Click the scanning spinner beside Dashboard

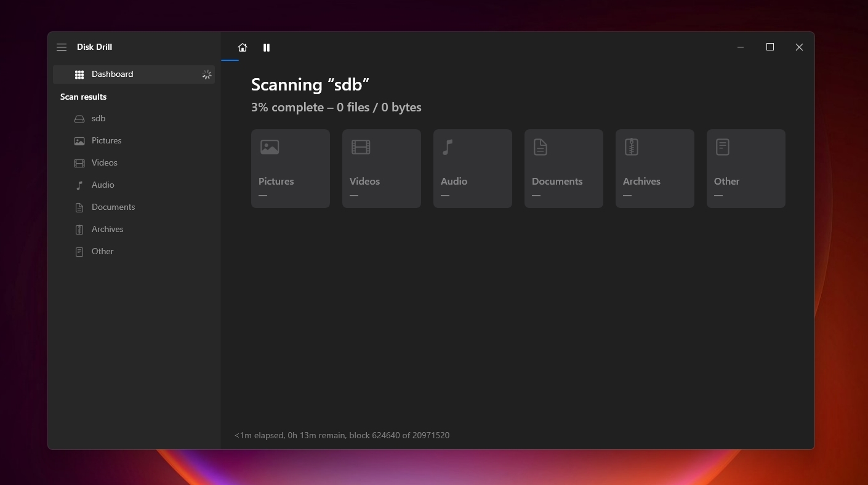pyautogui.click(x=207, y=74)
